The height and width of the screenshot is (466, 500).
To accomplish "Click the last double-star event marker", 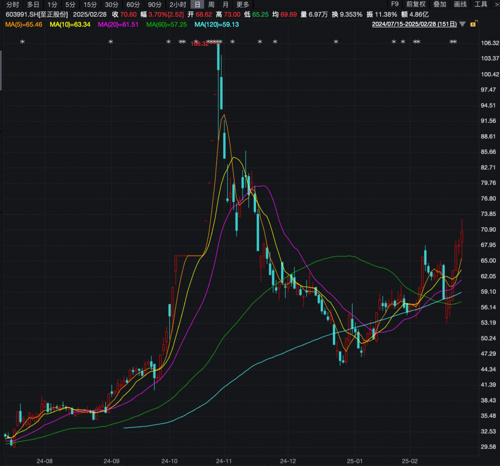I will 453,42.
